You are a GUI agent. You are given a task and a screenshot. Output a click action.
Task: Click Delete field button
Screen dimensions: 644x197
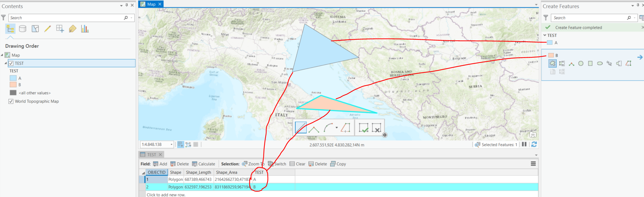(179, 164)
